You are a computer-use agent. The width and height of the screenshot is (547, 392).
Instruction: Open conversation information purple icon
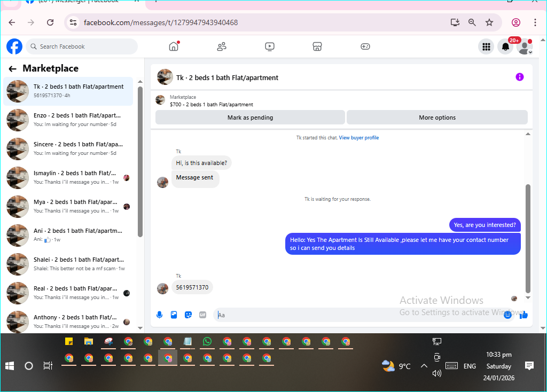[519, 77]
